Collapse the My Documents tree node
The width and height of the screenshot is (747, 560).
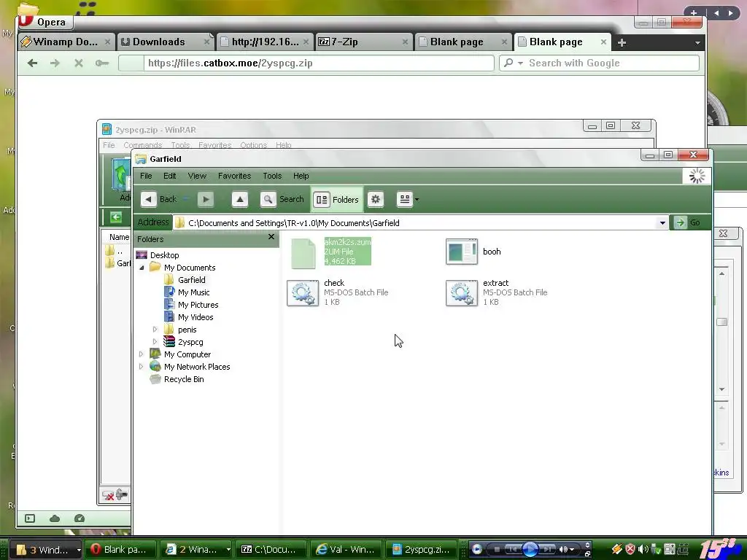(142, 268)
